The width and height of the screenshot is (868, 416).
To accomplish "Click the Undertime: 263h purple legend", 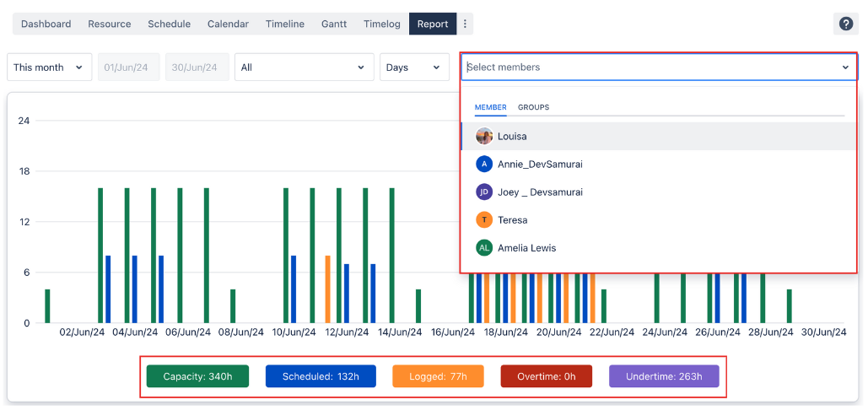I will (664, 376).
